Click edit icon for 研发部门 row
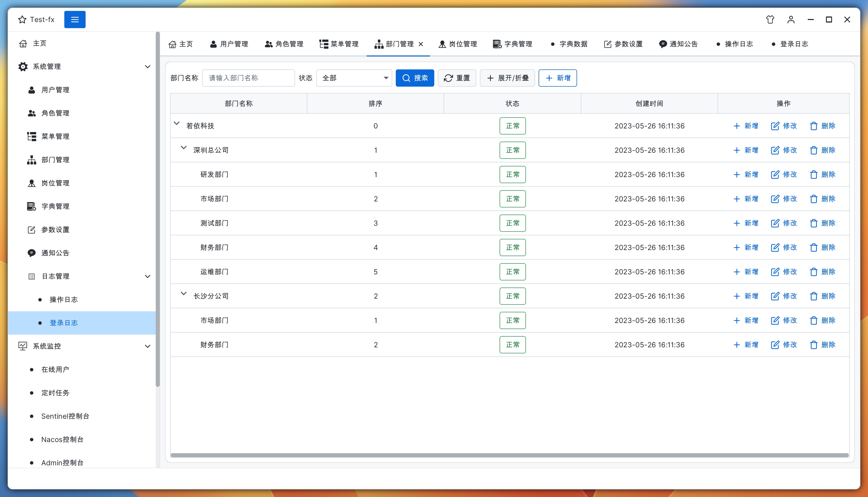The width and height of the screenshot is (868, 497). [x=775, y=175]
